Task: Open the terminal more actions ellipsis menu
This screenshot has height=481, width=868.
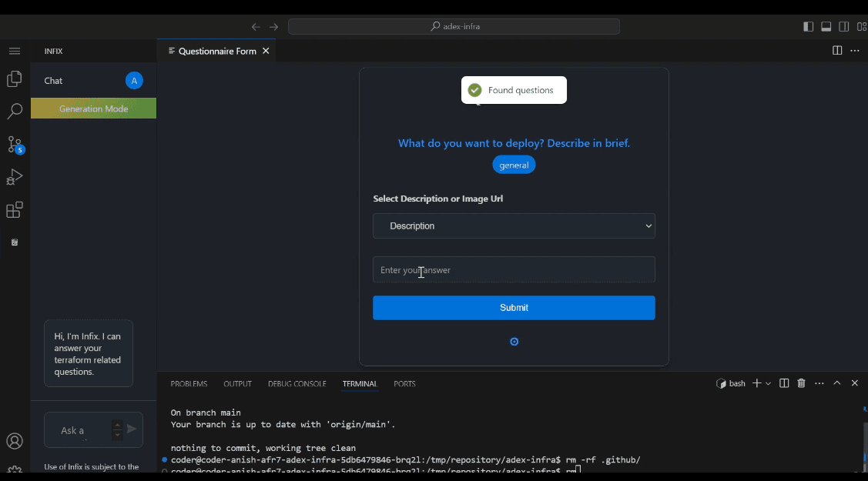Action: (819, 382)
